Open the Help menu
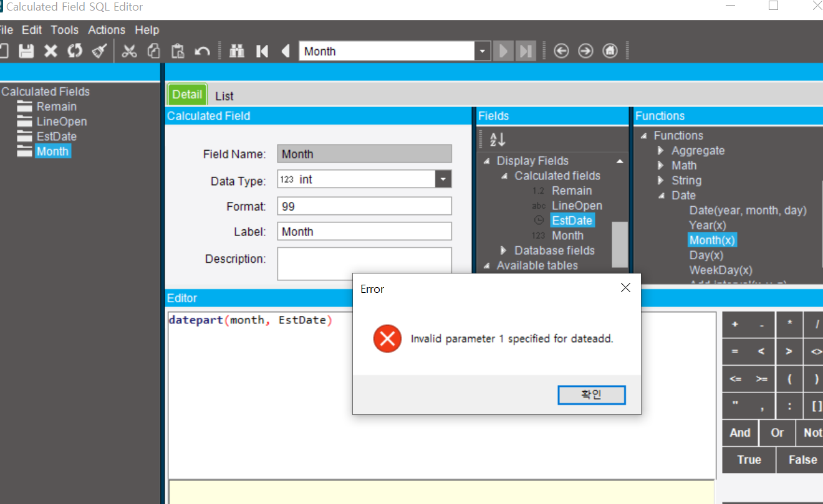 147,30
